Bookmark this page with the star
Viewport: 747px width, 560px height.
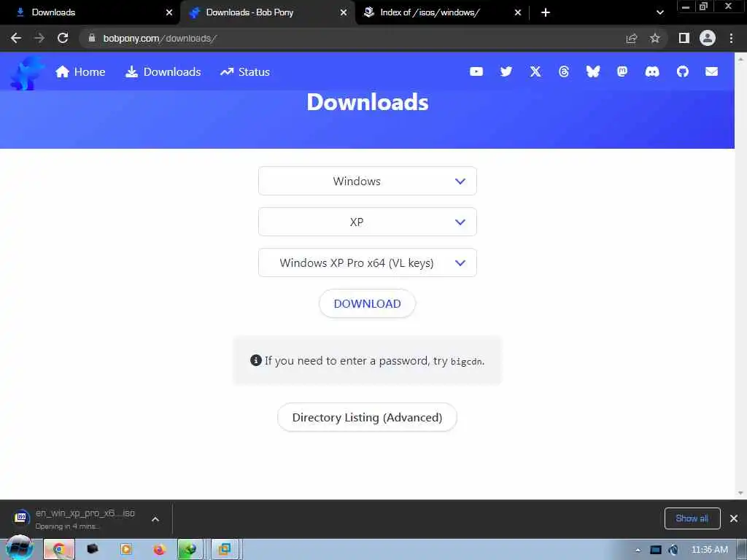(x=655, y=38)
